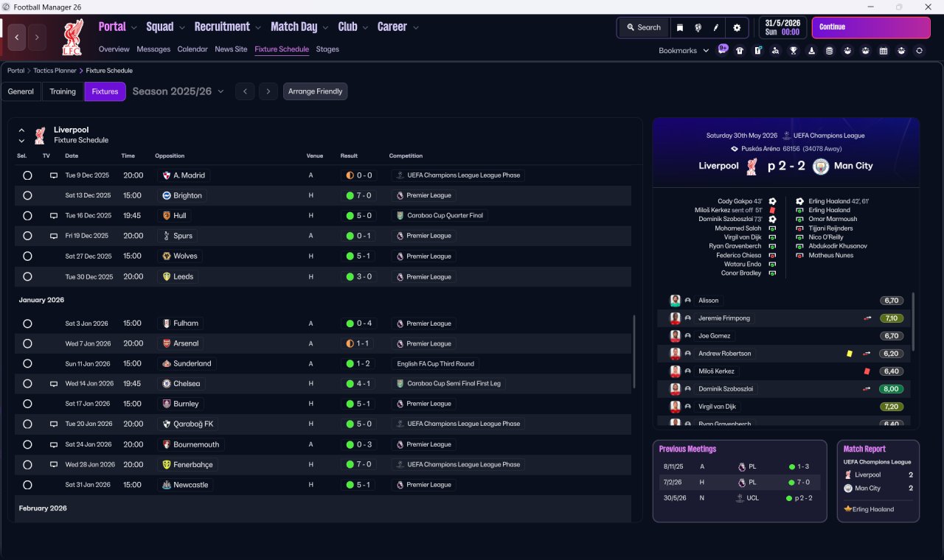This screenshot has height=560, width=944.
Task: Click the 7/2/26 previous meeting row
Action: click(740, 483)
